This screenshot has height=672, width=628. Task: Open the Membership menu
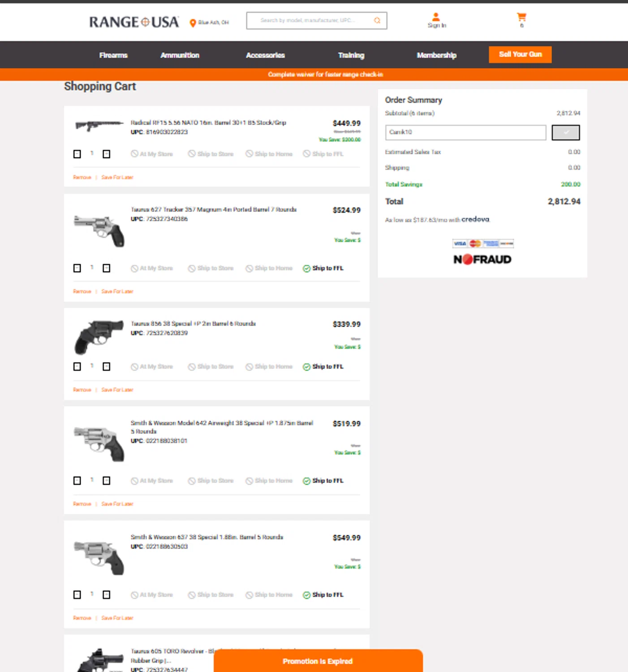click(x=436, y=55)
